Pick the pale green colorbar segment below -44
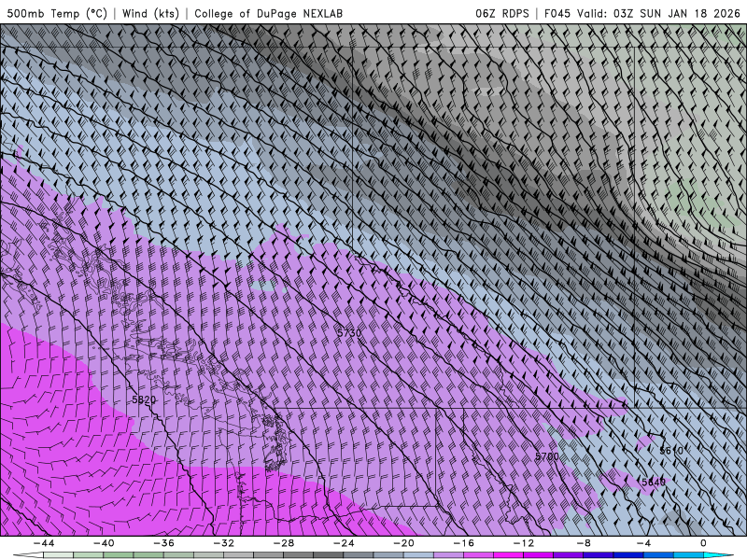747x560 pixels. [x=59, y=555]
